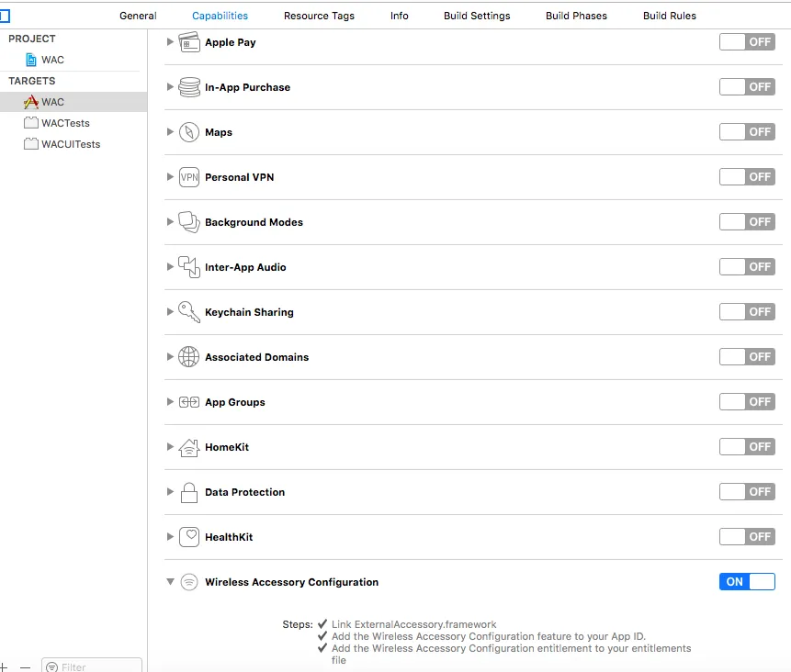The width and height of the screenshot is (791, 672).
Task: Collapse the Wireless Accessory Configuration section
Action: [x=170, y=582]
